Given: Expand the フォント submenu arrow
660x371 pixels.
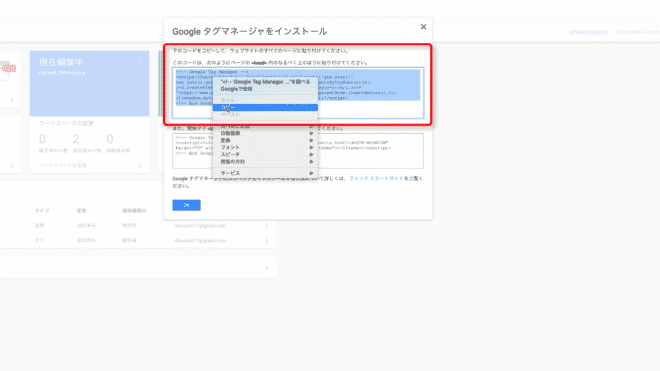Looking at the screenshot, I should pyautogui.click(x=311, y=147).
